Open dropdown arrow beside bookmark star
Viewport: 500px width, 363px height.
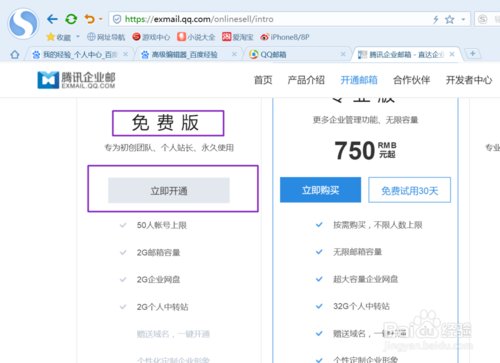(x=463, y=19)
